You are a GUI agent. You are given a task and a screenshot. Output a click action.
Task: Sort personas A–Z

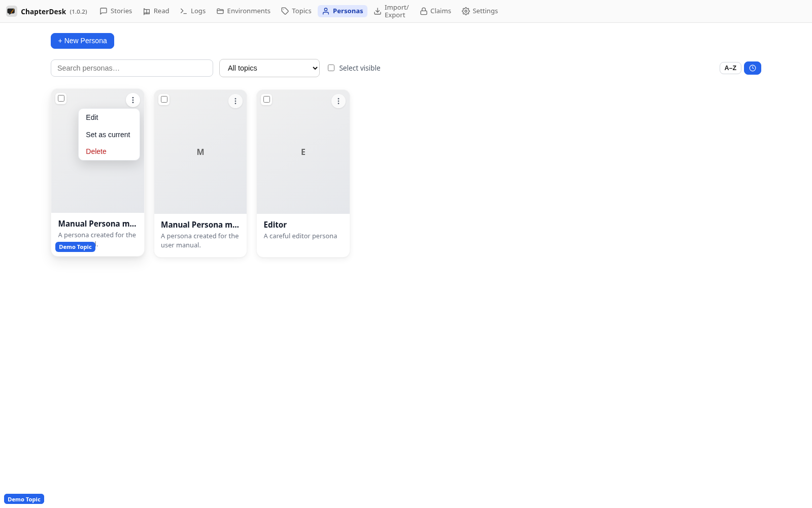(x=730, y=68)
